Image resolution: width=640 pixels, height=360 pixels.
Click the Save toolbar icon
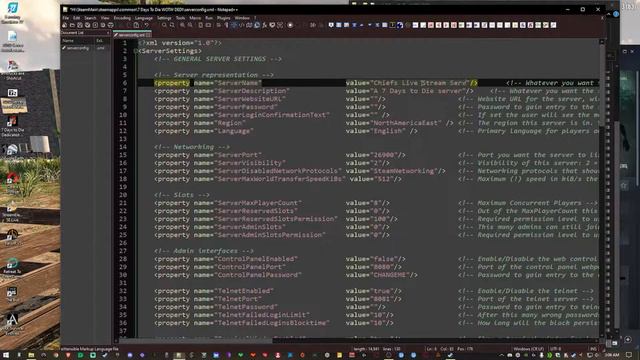[x=80, y=25]
